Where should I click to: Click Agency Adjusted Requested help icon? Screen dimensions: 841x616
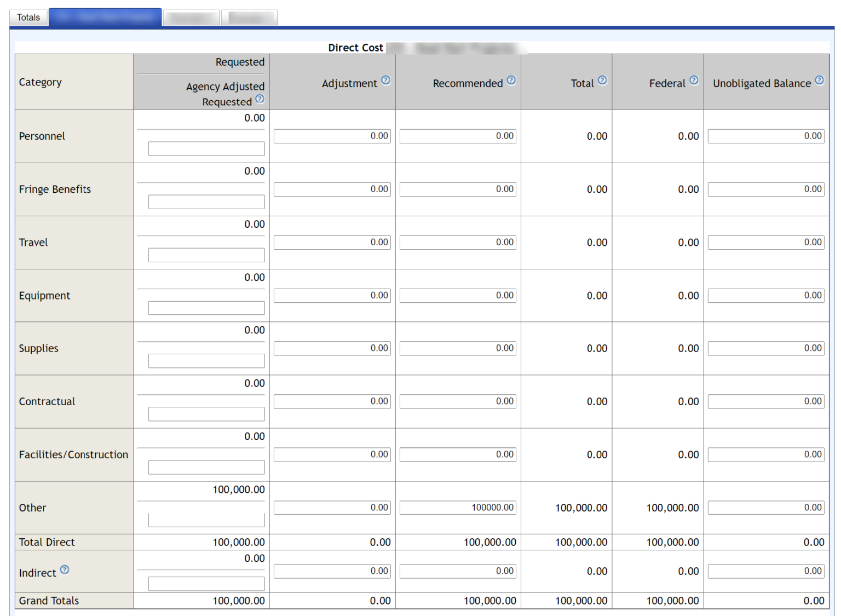[260, 99]
